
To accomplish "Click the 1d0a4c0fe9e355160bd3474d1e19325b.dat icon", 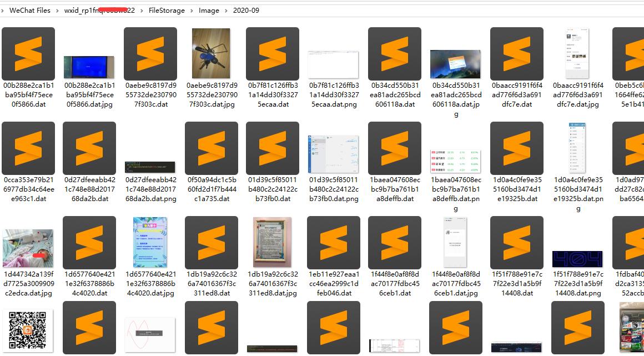I will [x=517, y=148].
